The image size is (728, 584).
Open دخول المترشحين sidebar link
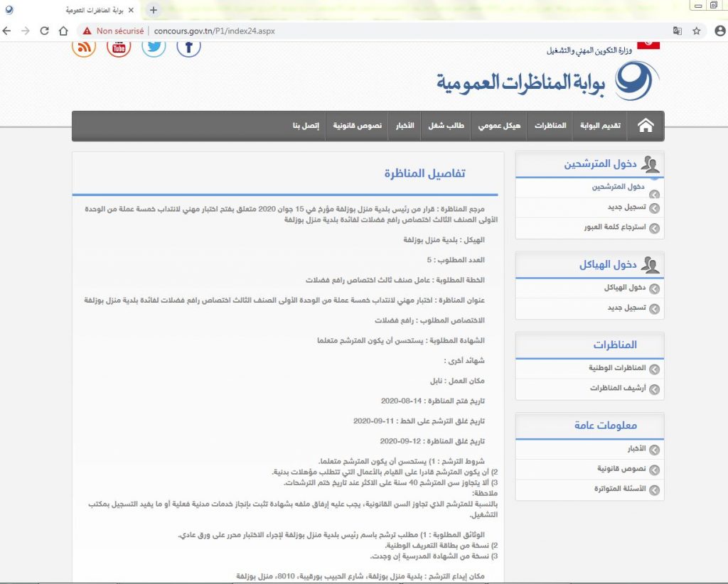(618, 187)
